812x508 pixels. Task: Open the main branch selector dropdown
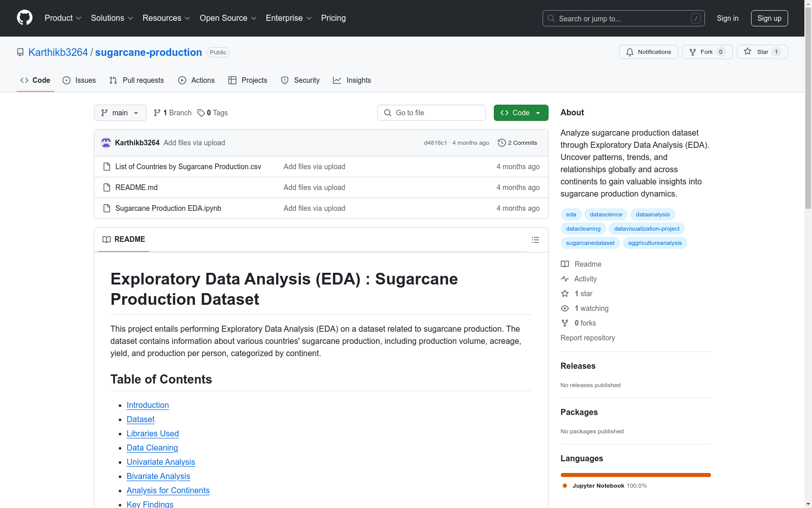coord(120,113)
